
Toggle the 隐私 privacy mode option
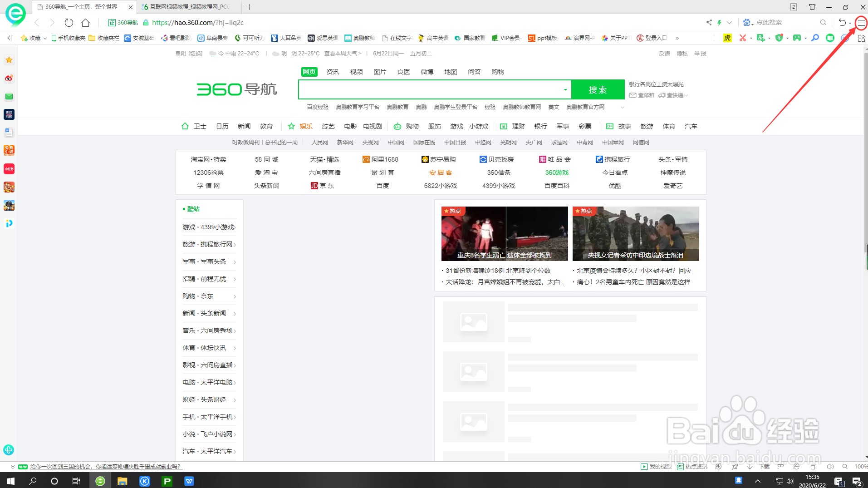pos(682,53)
